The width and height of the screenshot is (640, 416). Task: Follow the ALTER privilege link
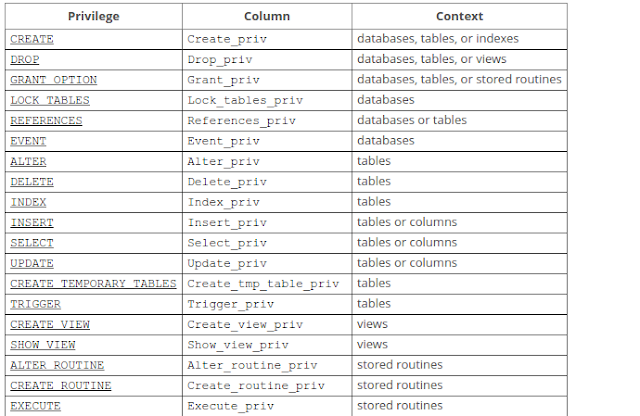tap(28, 162)
